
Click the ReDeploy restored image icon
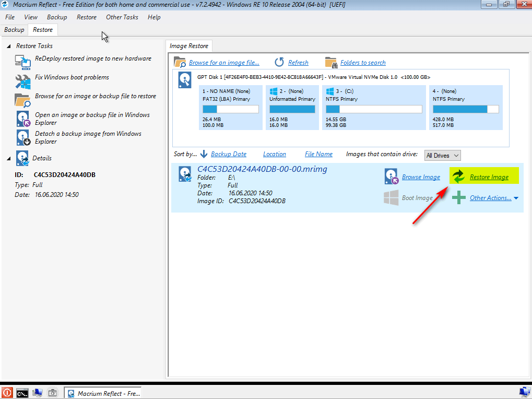23,63
